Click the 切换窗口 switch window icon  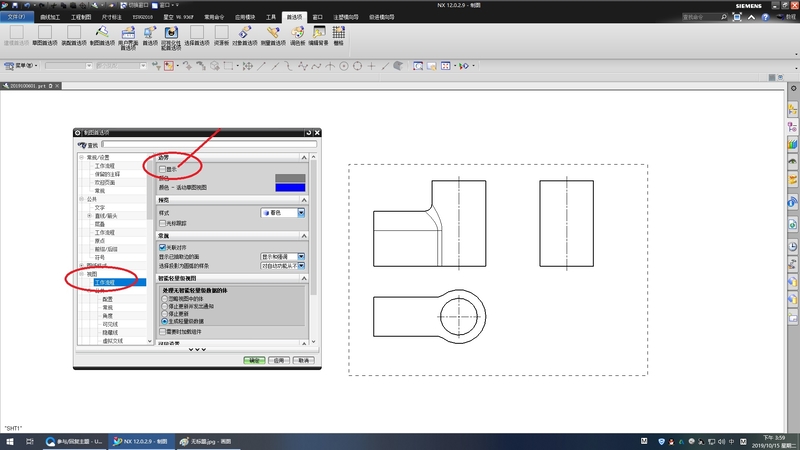(x=123, y=5)
